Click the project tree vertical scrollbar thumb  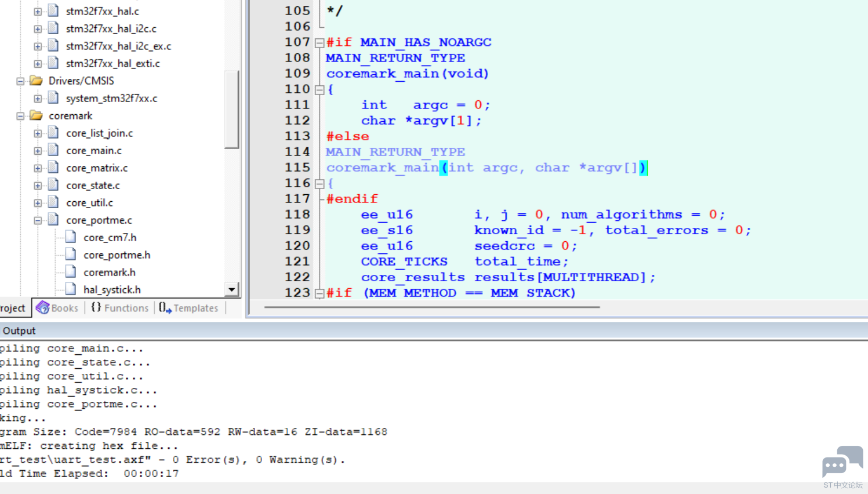(x=232, y=110)
